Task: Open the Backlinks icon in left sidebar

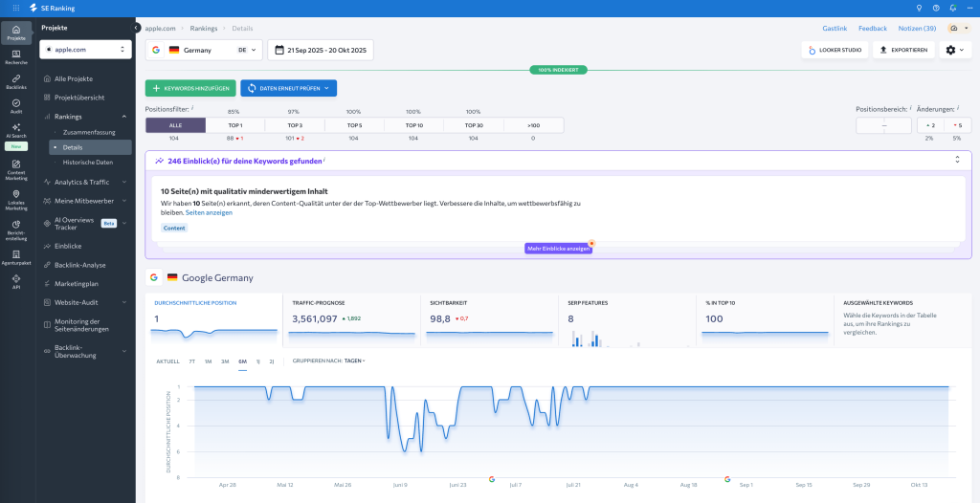Action: [15, 78]
